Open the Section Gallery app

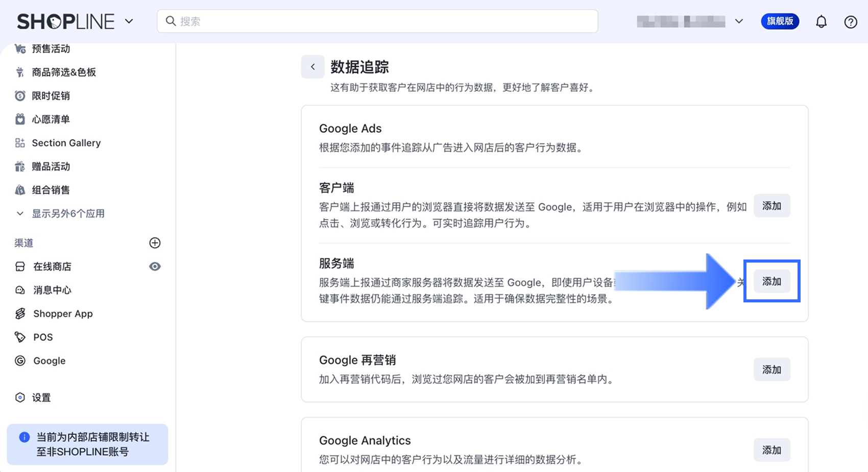tap(66, 143)
